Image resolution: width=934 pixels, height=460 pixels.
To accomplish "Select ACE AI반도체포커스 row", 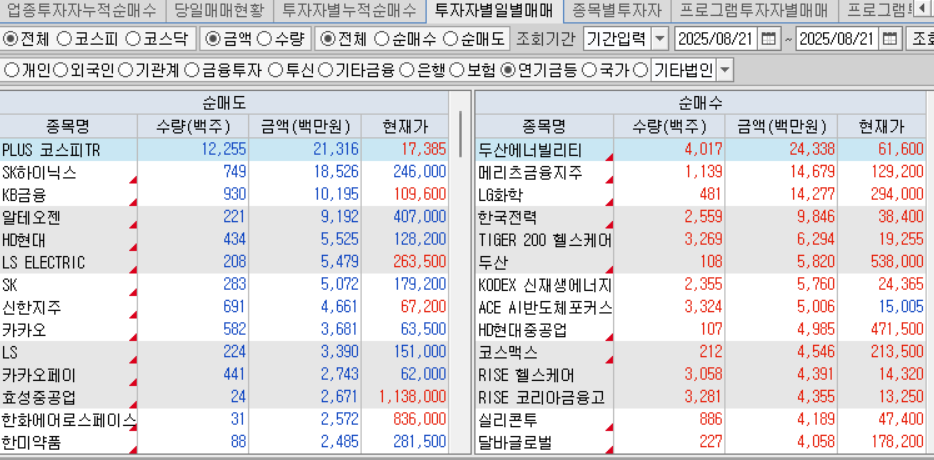I will [x=700, y=307].
